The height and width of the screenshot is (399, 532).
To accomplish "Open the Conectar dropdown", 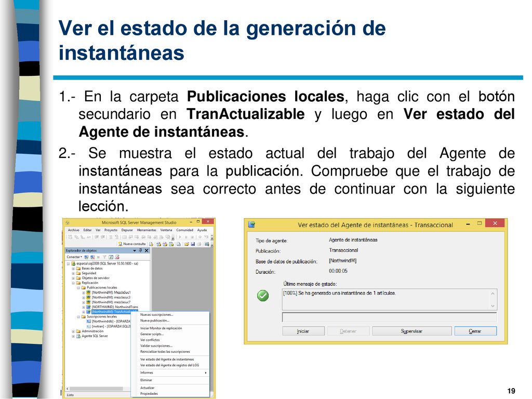I will [74, 257].
